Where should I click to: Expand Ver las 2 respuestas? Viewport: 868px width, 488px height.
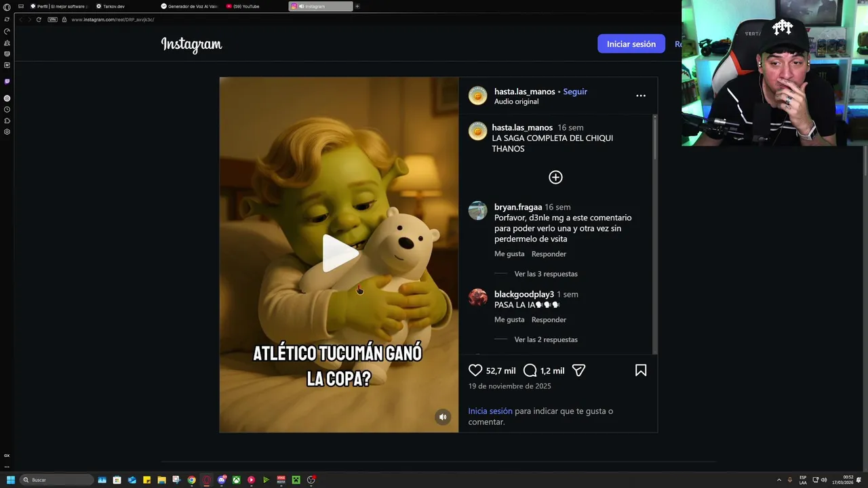click(x=546, y=340)
